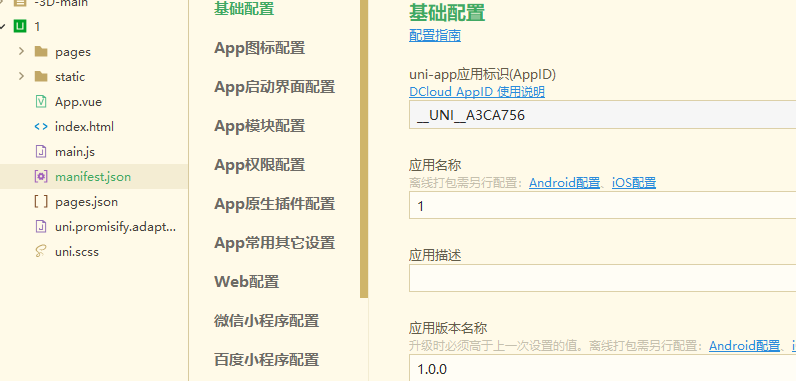This screenshot has height=381, width=796.
Task: Click the JS file icon for main.js
Action: pos(41,152)
